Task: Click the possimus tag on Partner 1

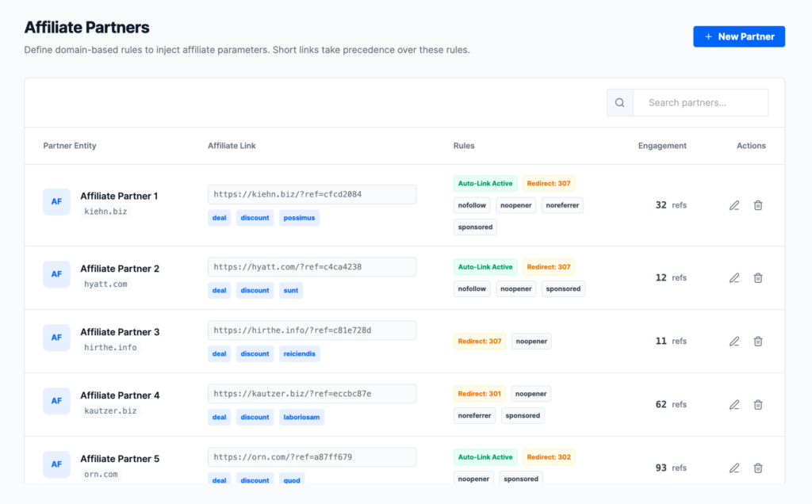Action: click(299, 218)
